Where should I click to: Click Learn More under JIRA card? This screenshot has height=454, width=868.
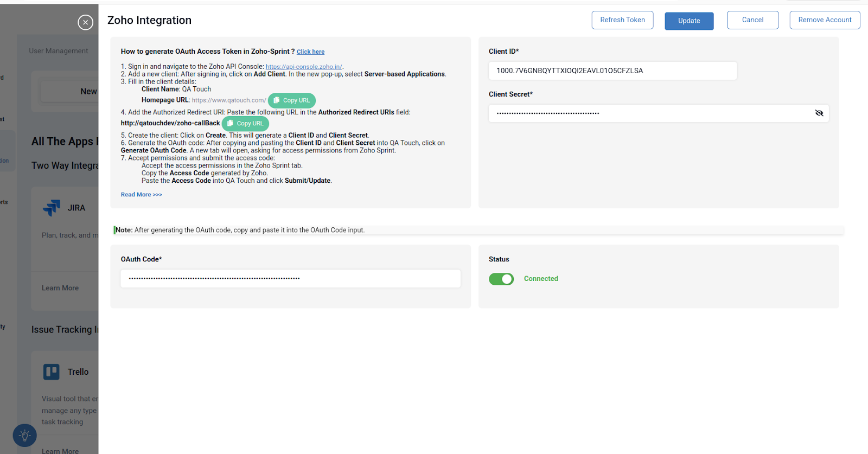(60, 288)
